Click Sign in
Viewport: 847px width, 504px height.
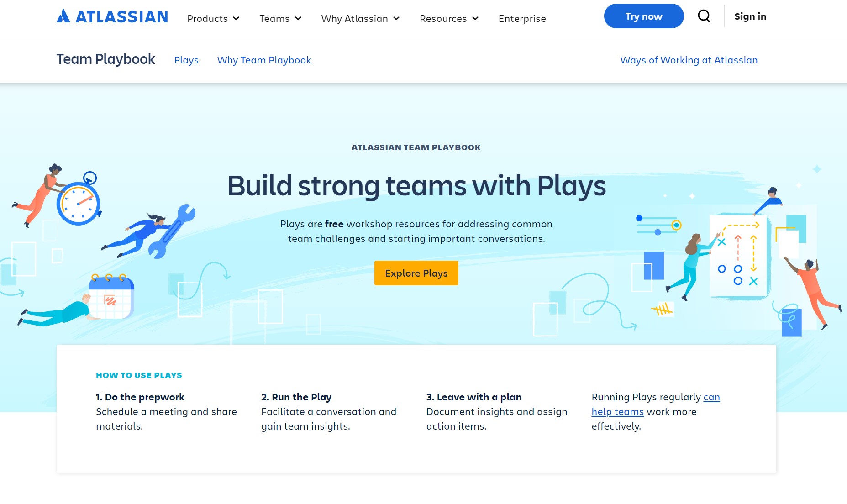tap(750, 16)
